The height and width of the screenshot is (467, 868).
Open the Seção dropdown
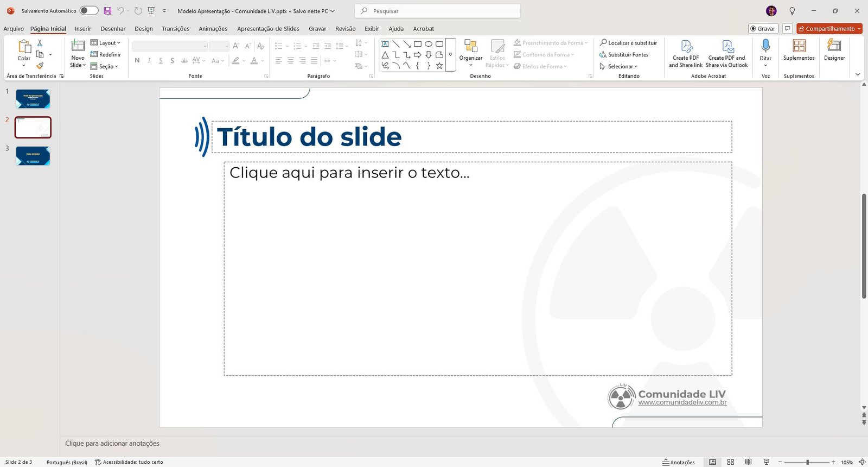[x=104, y=66]
